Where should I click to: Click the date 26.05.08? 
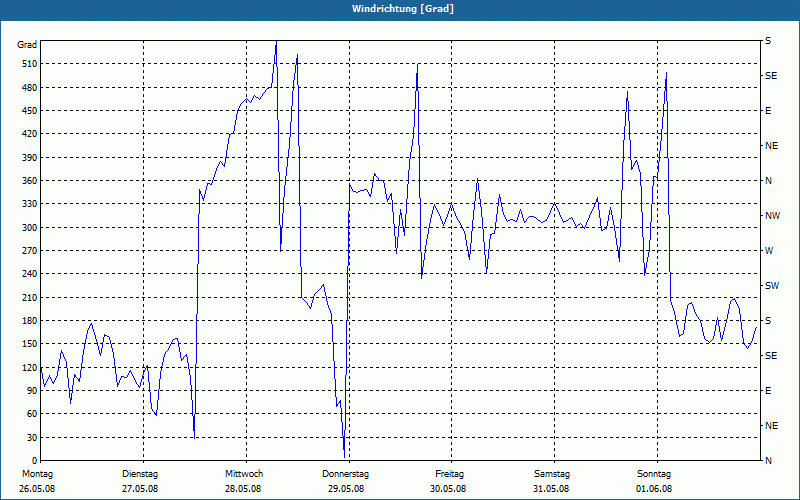pyautogui.click(x=37, y=489)
